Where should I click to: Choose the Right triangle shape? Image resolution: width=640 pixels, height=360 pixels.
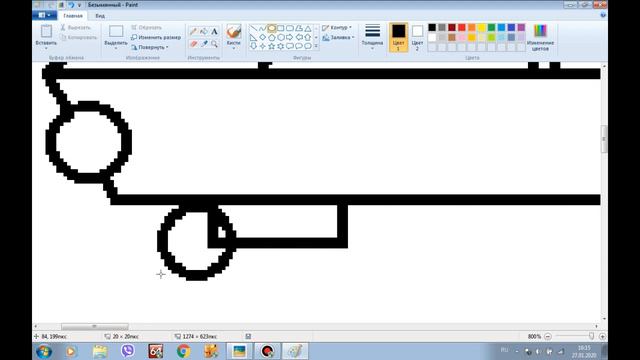(x=253, y=37)
